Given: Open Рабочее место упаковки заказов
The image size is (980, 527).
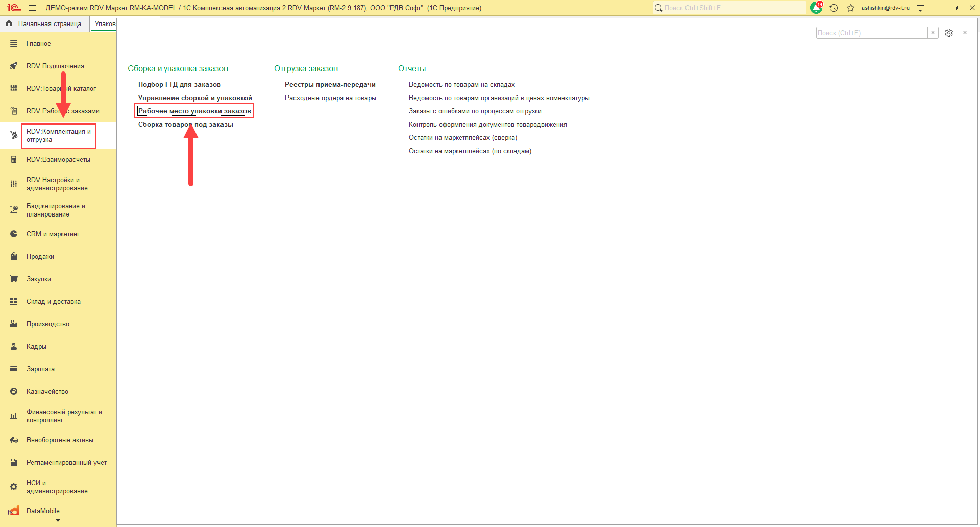Looking at the screenshot, I should (194, 111).
